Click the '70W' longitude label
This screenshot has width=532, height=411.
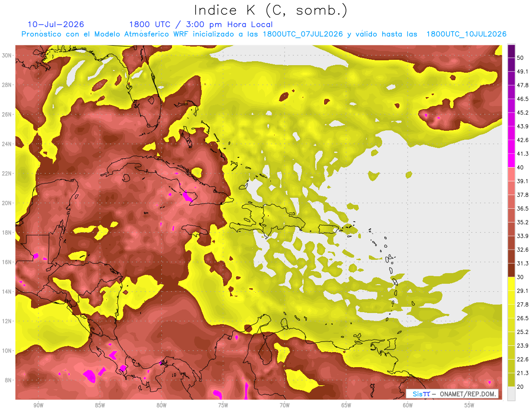point(285,405)
